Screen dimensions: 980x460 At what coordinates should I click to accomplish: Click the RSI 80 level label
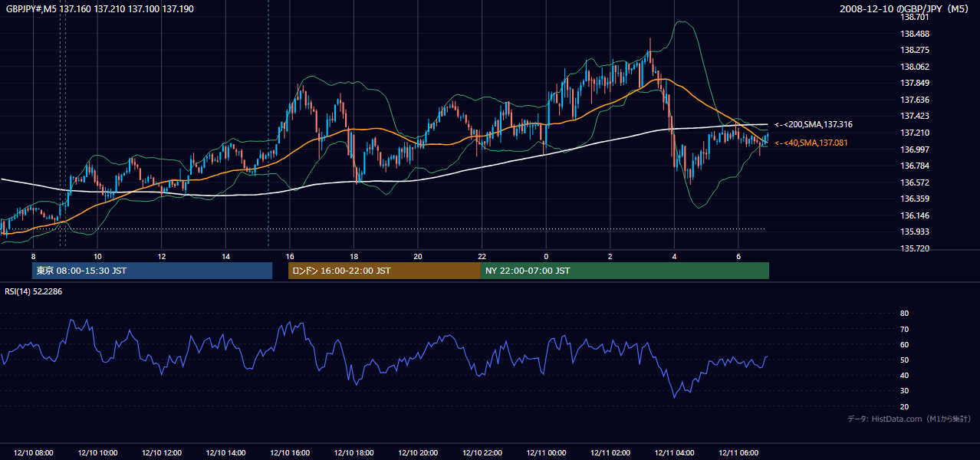(904, 314)
